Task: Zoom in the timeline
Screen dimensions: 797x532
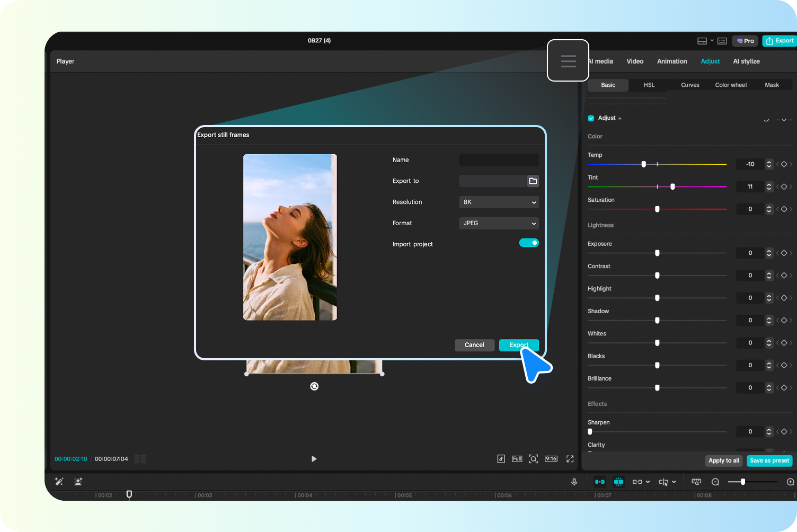Action: pos(791,482)
